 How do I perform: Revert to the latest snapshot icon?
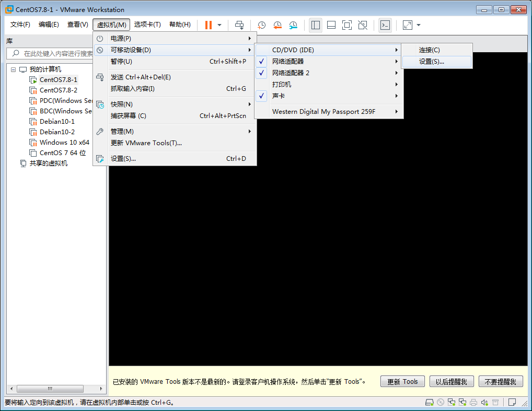(x=276, y=25)
